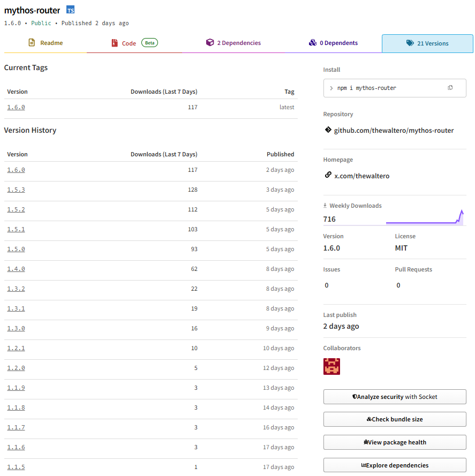The height and width of the screenshot is (476, 475).
Task: Click the weekly downloads value 716
Action: (329, 219)
